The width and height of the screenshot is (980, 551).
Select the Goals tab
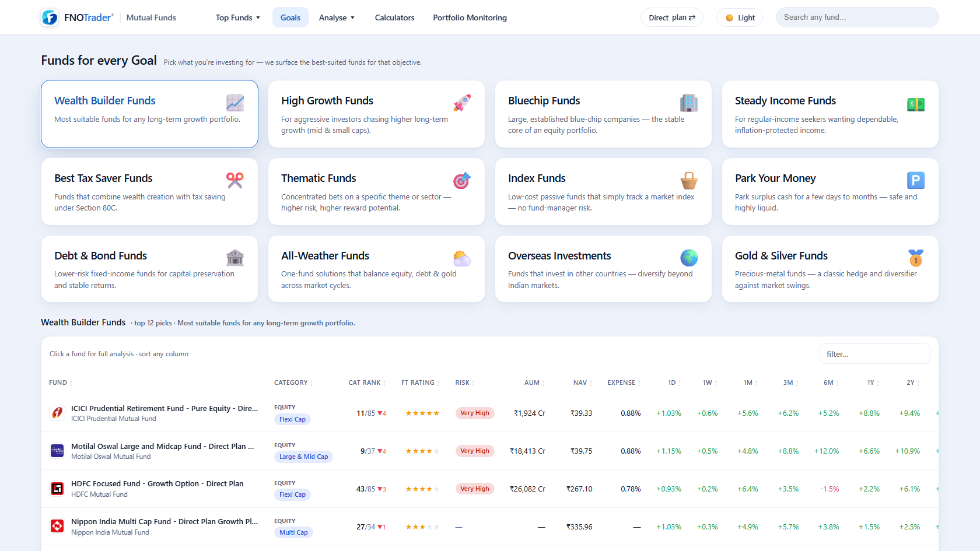pos(290,17)
